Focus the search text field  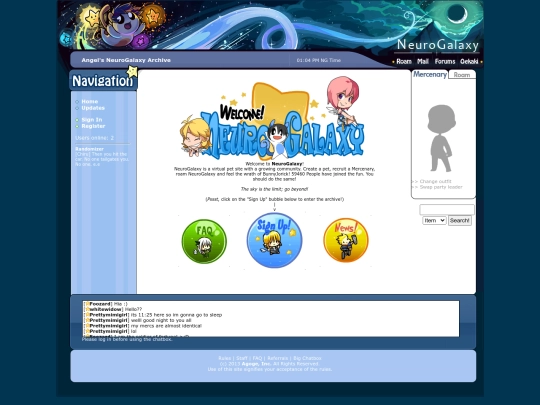pos(447,210)
